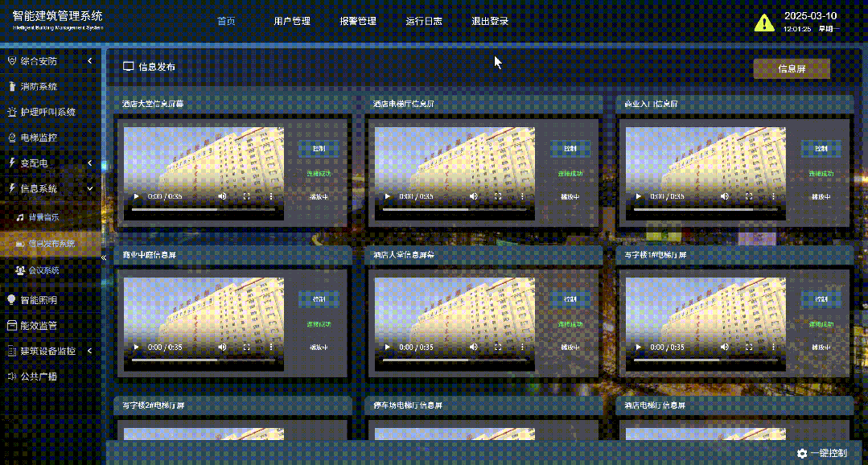Click 控制 button in 商业入口信息屏 card
Image resolution: width=868 pixels, height=465 pixels.
[x=821, y=149]
